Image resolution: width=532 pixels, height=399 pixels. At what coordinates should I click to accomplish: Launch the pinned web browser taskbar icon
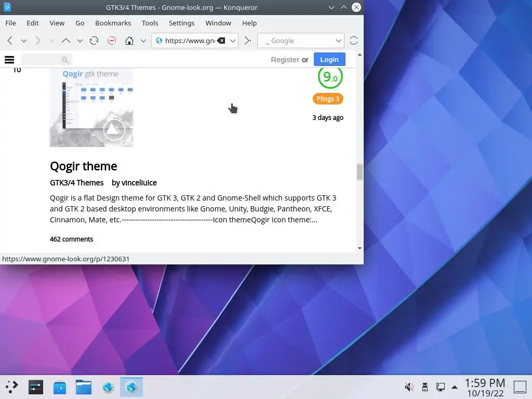(108, 387)
